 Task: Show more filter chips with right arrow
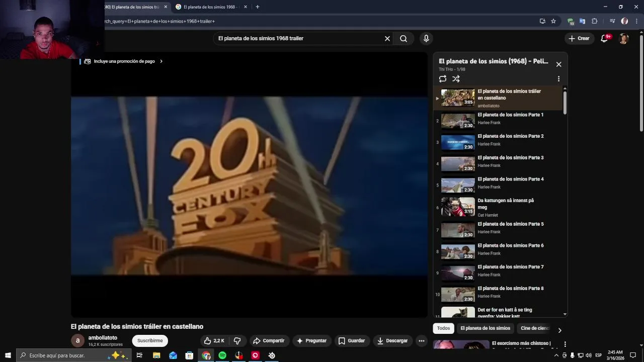tap(559, 330)
